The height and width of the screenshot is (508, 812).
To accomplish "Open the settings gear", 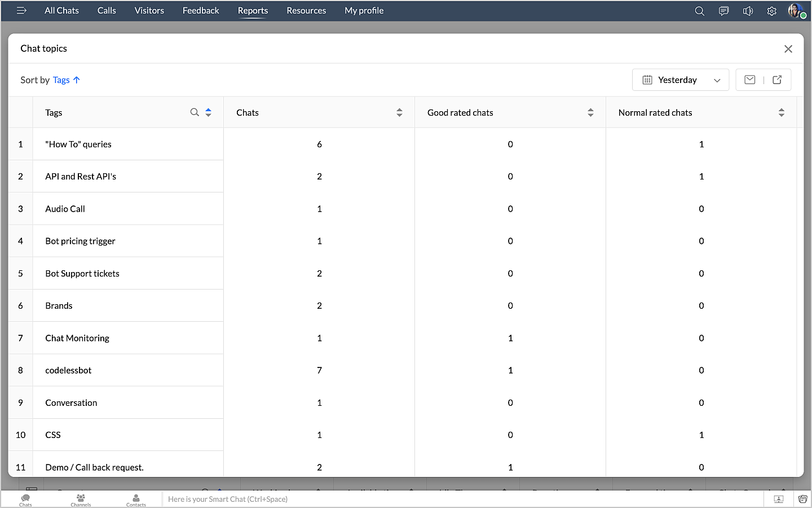I will click(x=772, y=11).
